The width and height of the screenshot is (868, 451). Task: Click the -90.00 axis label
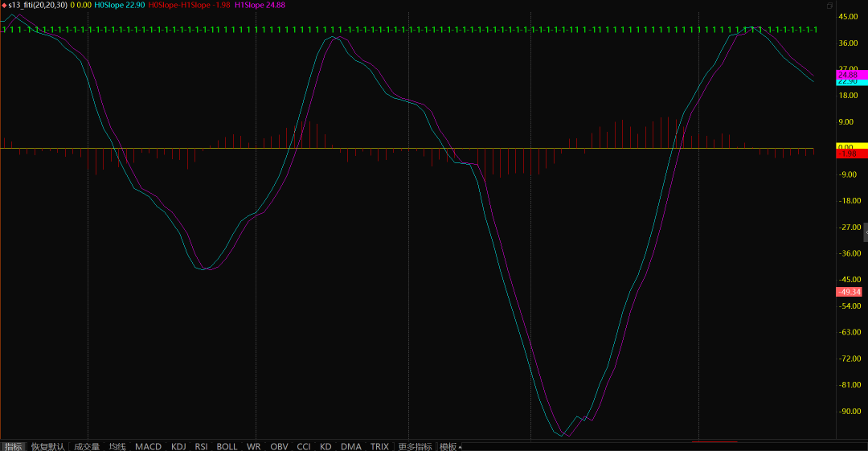(x=848, y=411)
